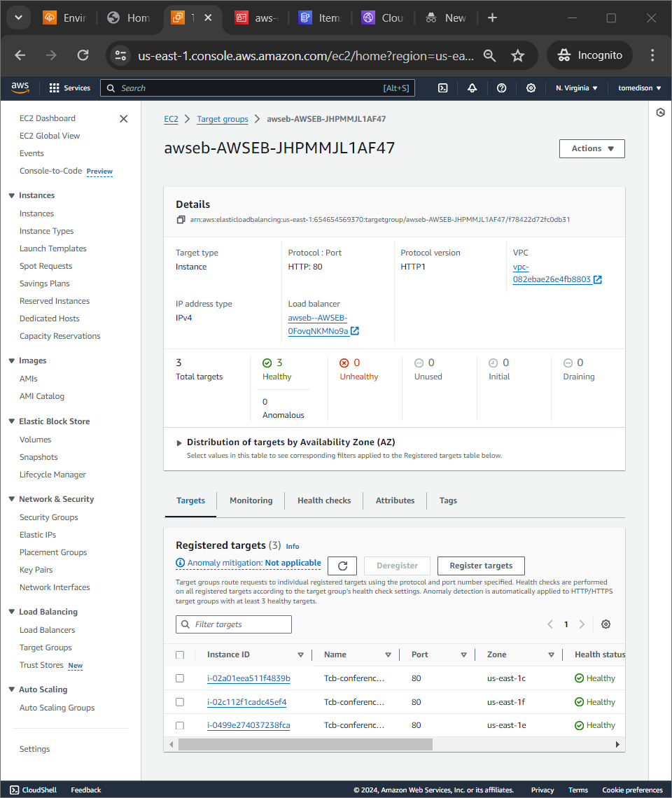Reload the browser page
The image size is (672, 798).
pyautogui.click(x=83, y=55)
